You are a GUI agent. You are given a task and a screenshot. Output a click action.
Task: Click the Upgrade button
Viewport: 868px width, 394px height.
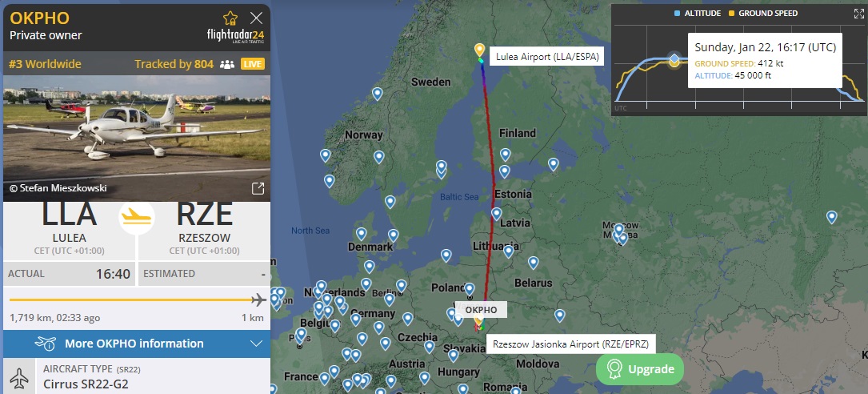(640, 369)
